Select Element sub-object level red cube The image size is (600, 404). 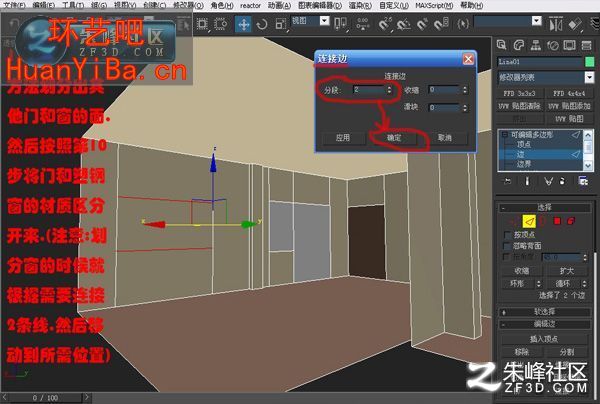tap(571, 221)
